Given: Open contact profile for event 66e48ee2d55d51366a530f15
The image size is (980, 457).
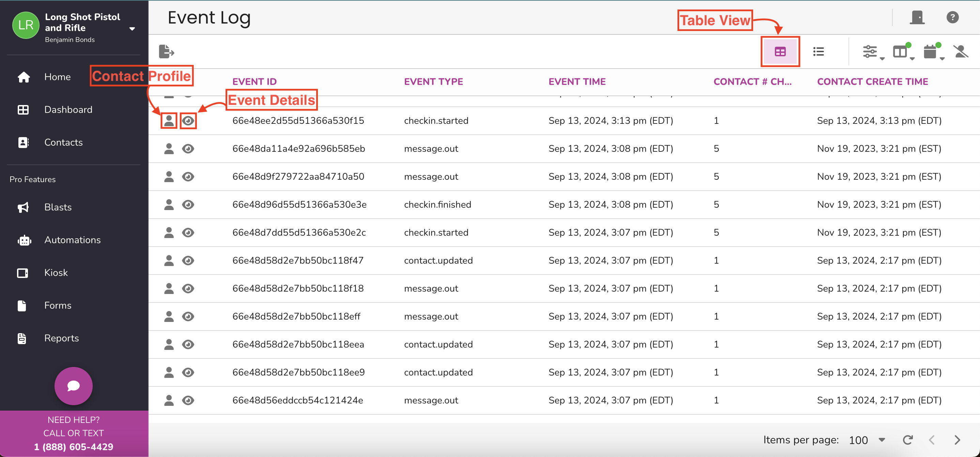Looking at the screenshot, I should 169,120.
